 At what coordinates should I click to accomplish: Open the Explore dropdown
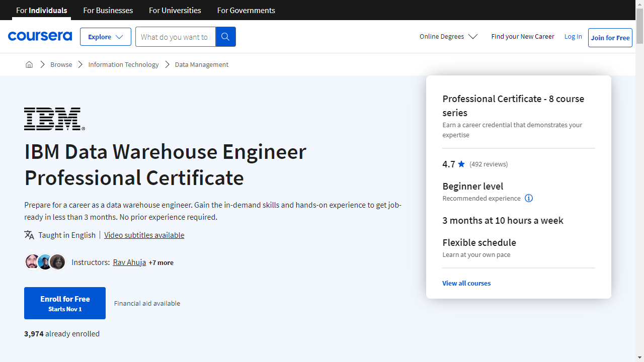coord(106,37)
